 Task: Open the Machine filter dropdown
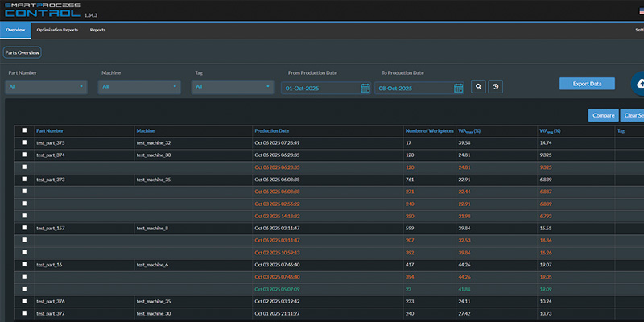click(x=139, y=87)
